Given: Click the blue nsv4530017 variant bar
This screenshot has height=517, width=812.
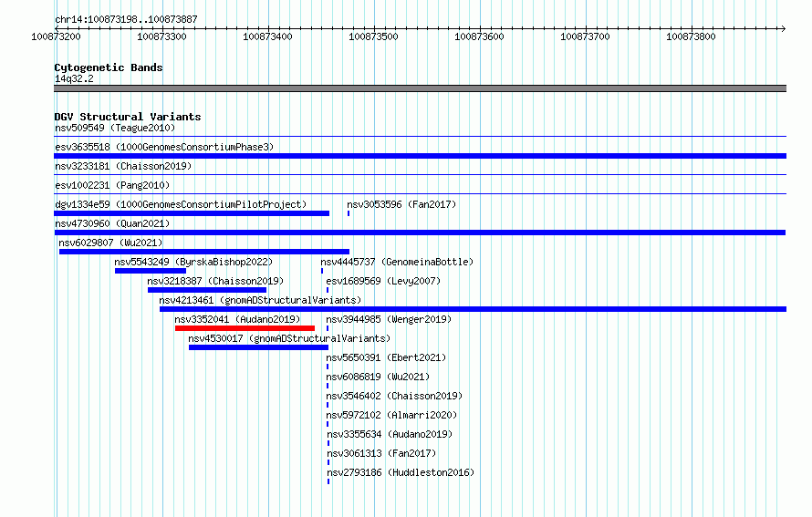Looking at the screenshot, I should click(x=258, y=347).
